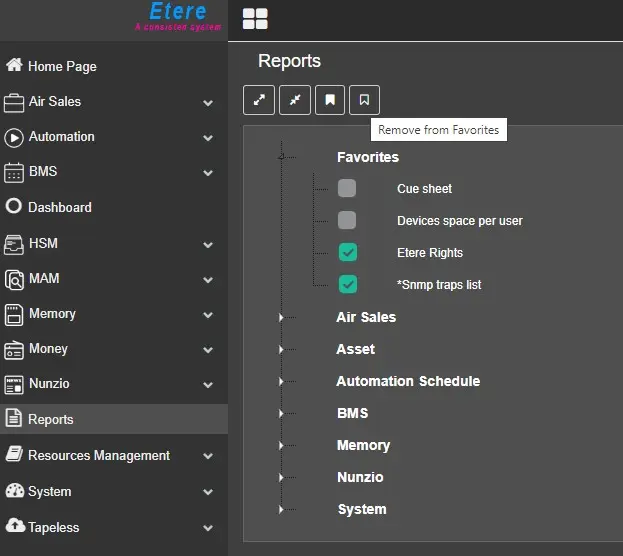
Task: Expand the Air Sales tree node
Action: click(281, 317)
